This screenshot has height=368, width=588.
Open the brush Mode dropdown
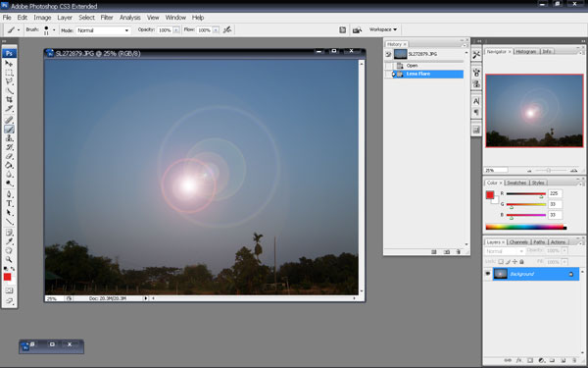pyautogui.click(x=104, y=30)
